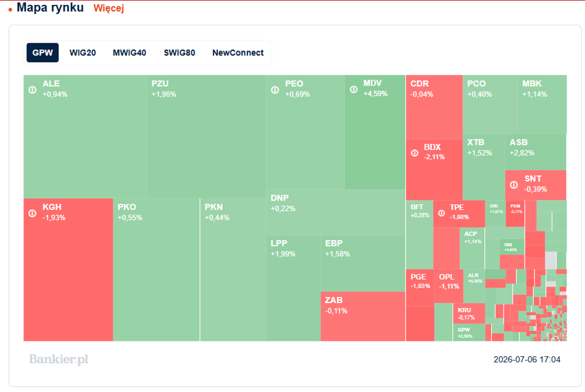This screenshot has height=392, width=585.
Task: Click the info icon next to TPE
Action: [441, 213]
